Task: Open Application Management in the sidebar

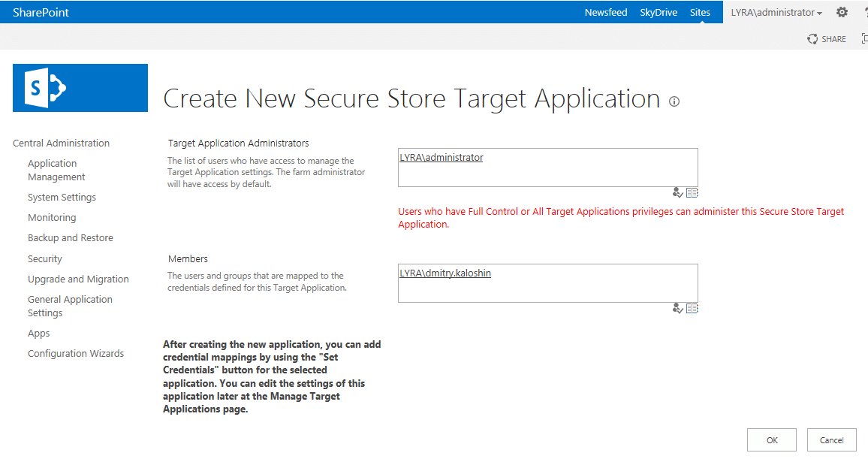Action: (x=56, y=170)
